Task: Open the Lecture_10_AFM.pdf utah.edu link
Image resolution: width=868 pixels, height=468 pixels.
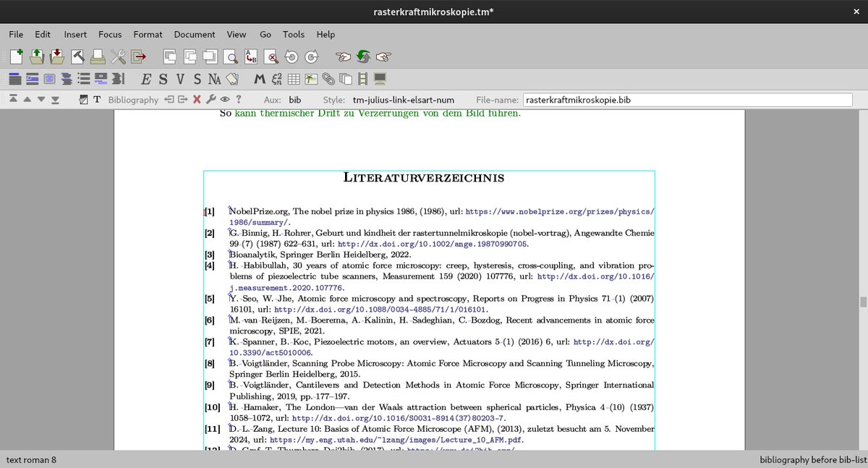Action: [x=394, y=440]
